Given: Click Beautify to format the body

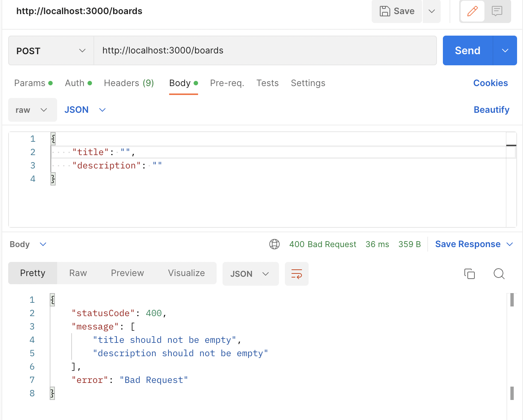Looking at the screenshot, I should [491, 110].
